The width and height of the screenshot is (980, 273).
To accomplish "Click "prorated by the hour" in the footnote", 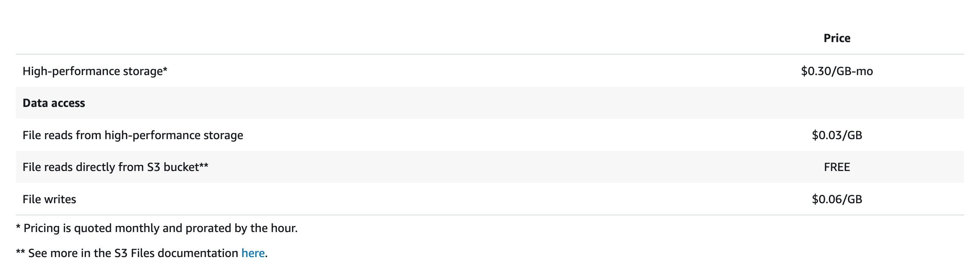I will pyautogui.click(x=241, y=228).
